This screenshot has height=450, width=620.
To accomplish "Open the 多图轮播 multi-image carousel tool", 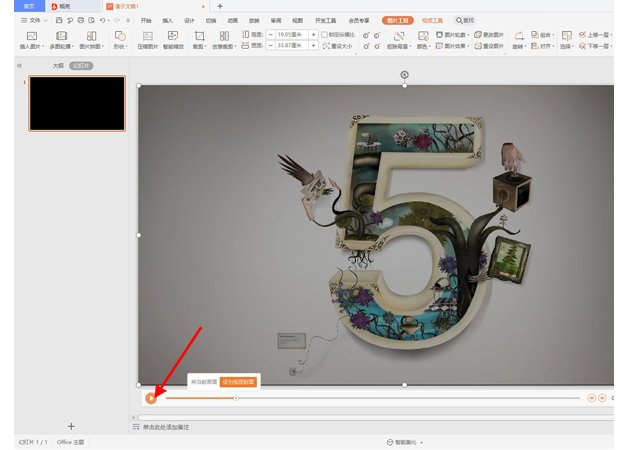I will point(62,37).
